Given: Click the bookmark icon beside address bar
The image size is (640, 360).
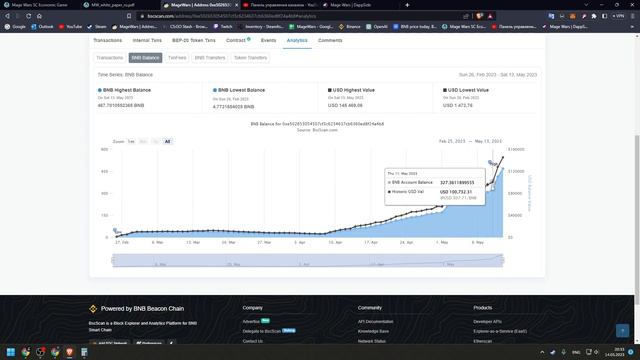Looking at the screenshot, I should coord(129,16).
